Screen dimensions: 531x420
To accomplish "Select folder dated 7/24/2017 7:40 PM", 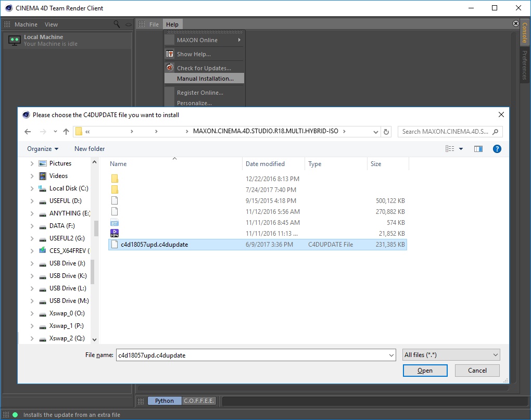I will coord(115,189).
